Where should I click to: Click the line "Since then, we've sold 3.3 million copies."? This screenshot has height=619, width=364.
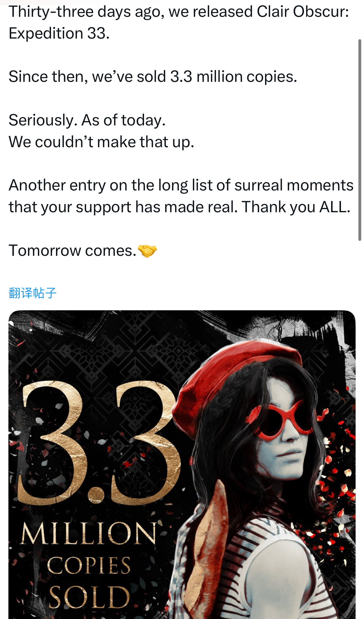coord(153,77)
